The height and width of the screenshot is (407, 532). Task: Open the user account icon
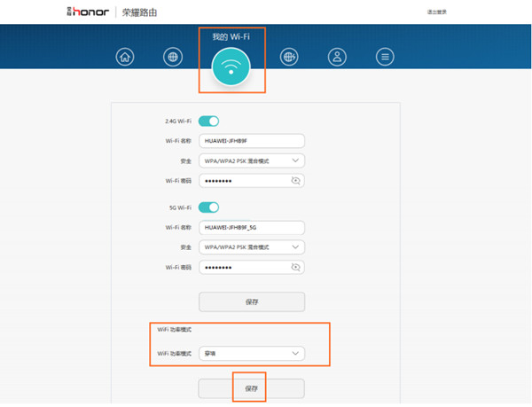tap(336, 58)
